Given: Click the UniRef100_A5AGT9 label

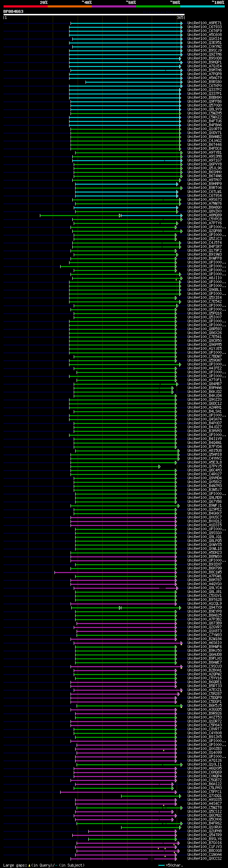Looking at the screenshot, I should click(x=204, y=78).
